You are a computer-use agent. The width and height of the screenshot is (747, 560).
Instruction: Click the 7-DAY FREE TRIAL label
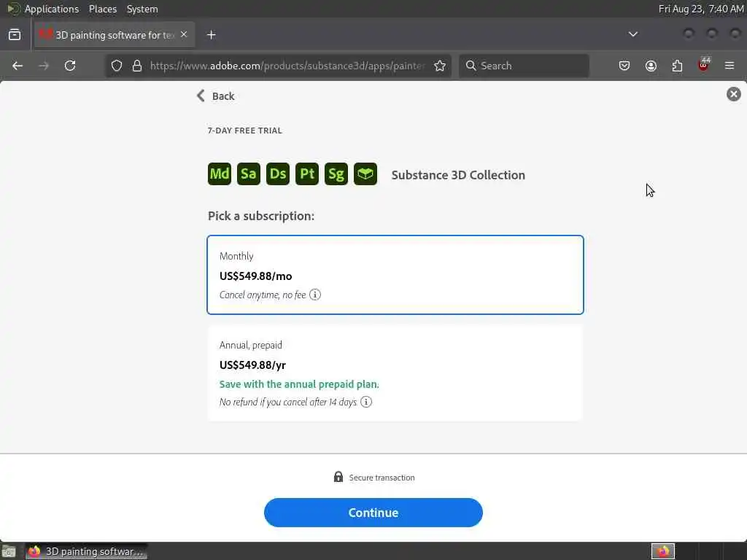pyautogui.click(x=245, y=131)
